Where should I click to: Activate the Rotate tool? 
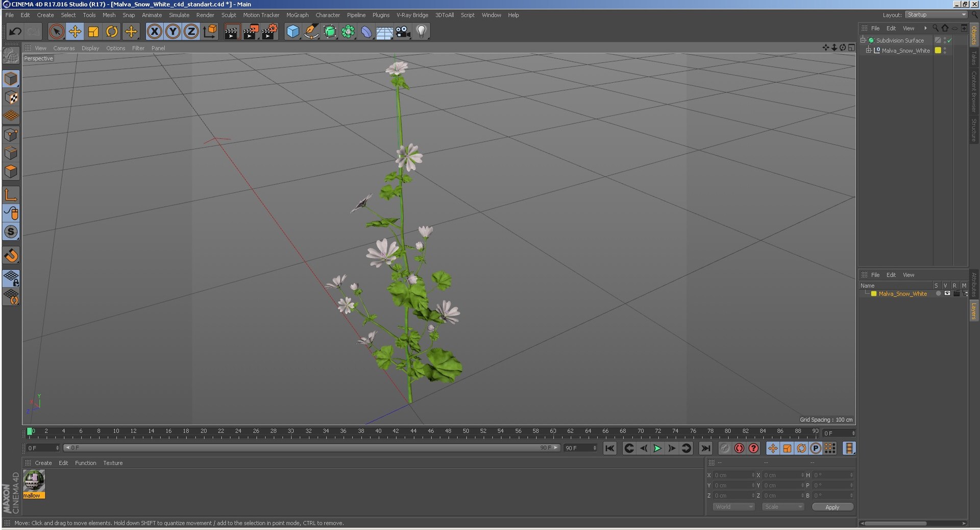click(112, 32)
